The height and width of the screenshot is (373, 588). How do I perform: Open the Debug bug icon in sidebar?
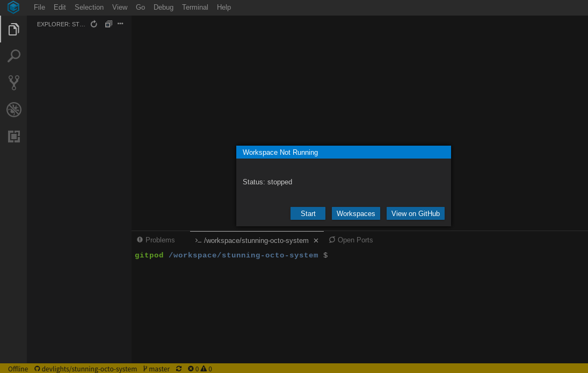(14, 110)
